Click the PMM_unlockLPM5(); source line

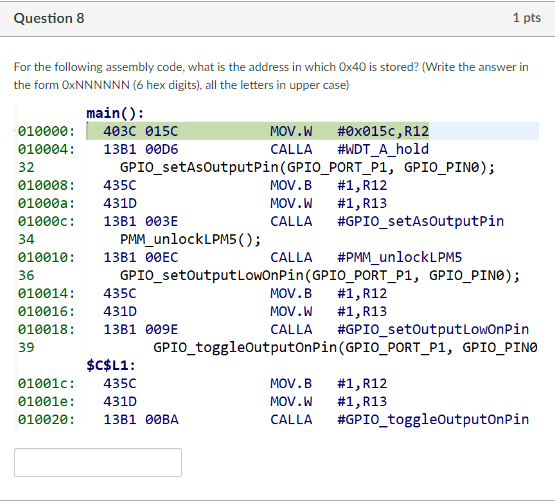(x=190, y=239)
